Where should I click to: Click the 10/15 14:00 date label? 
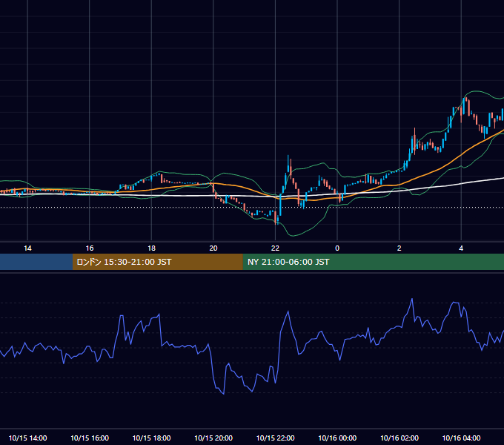point(27,438)
